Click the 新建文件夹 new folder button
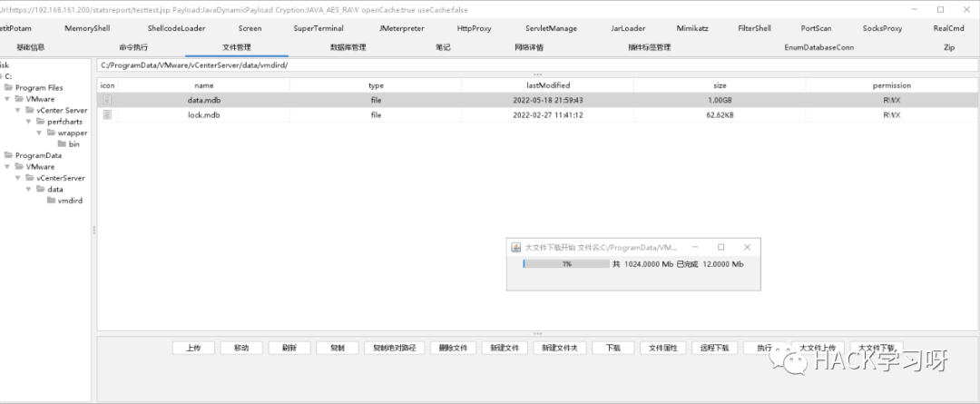Screen dimensions: 980x404 click(x=560, y=348)
